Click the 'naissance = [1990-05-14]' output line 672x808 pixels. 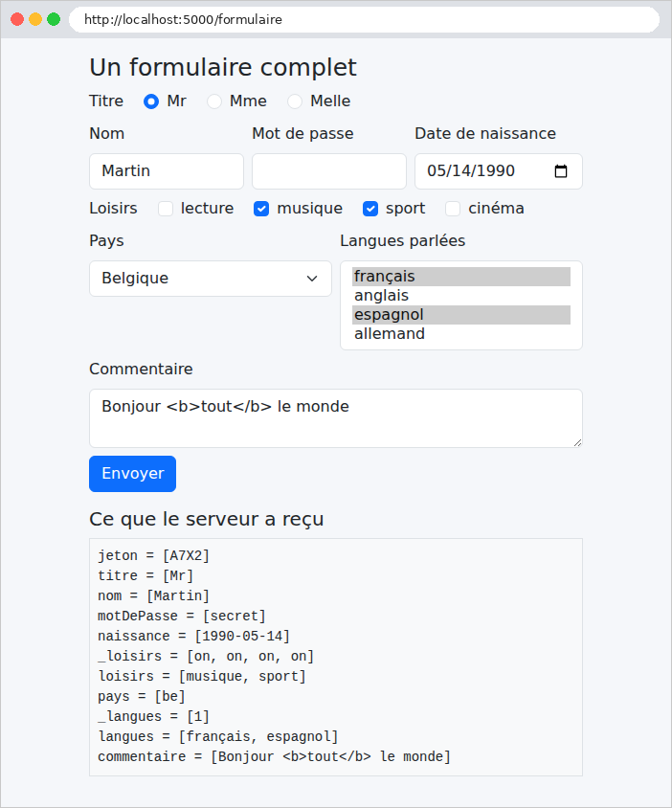193,636
